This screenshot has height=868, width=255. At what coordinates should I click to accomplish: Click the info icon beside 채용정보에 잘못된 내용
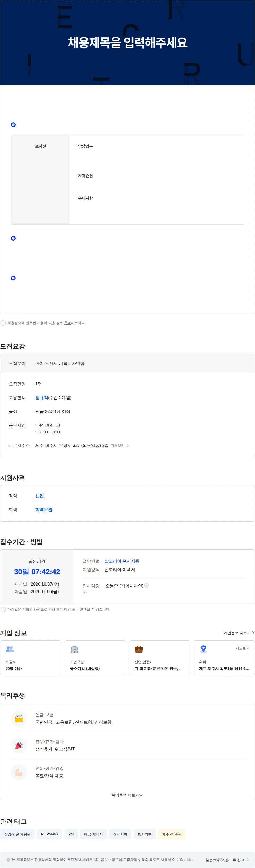(x=3, y=322)
